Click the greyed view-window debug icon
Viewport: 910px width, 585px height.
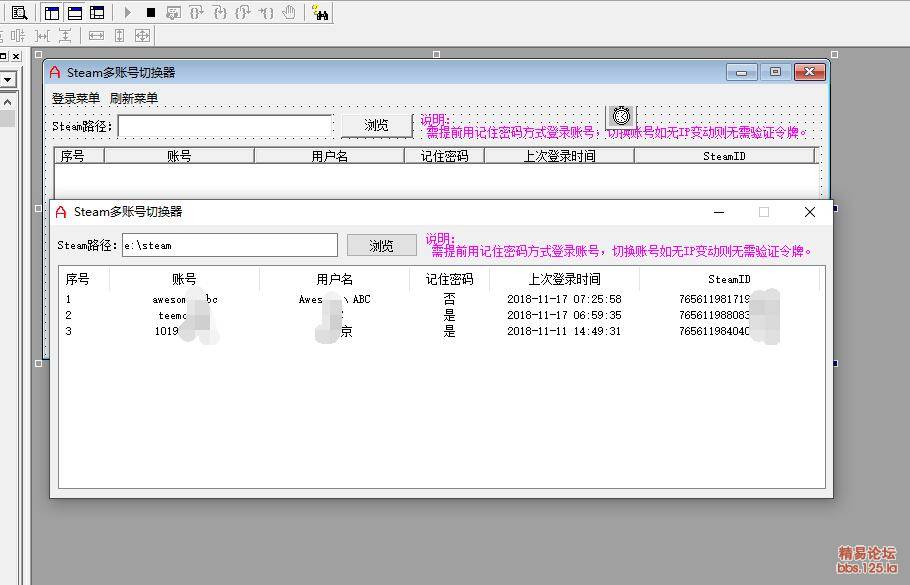coord(173,12)
